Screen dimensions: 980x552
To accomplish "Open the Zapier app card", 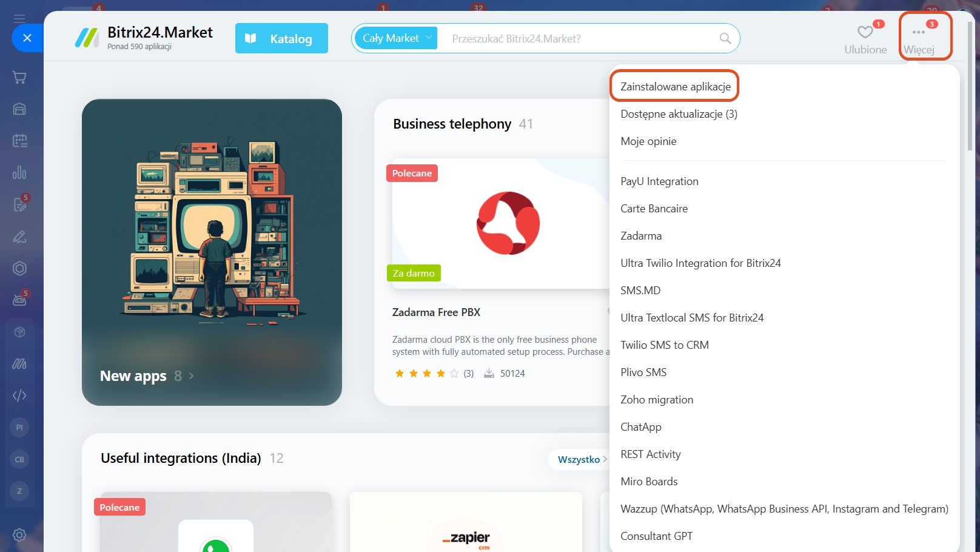I will (466, 522).
